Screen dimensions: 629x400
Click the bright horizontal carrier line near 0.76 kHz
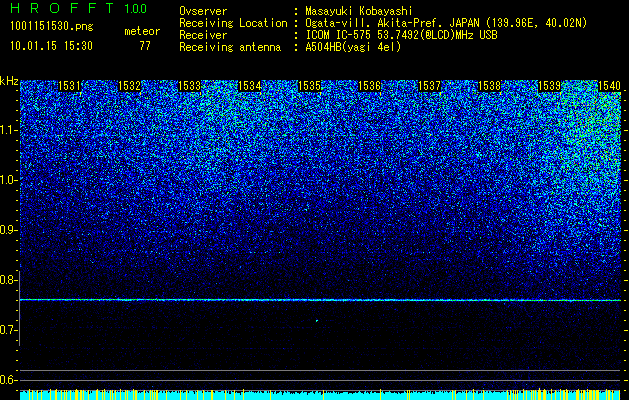click(x=320, y=300)
